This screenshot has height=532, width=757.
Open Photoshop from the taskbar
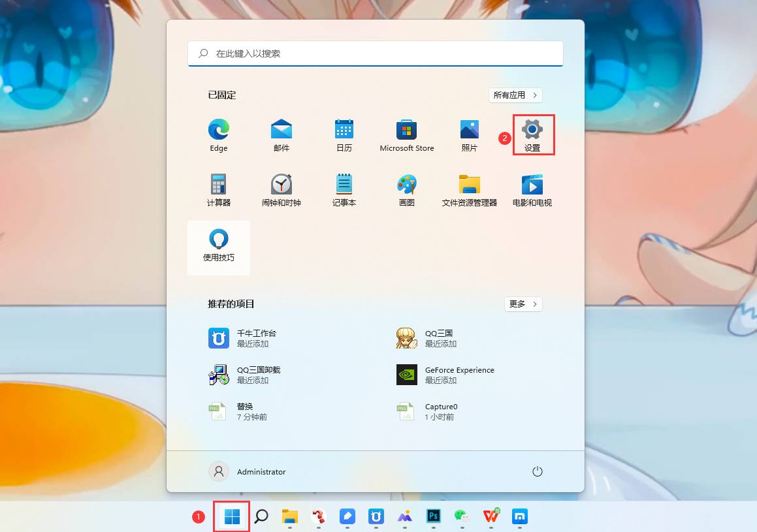pos(433,516)
